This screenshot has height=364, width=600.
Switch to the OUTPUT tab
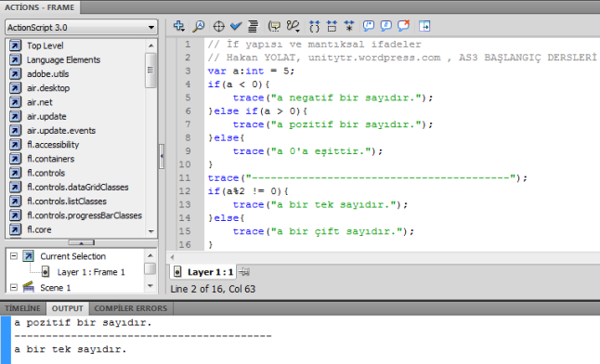tap(68, 308)
